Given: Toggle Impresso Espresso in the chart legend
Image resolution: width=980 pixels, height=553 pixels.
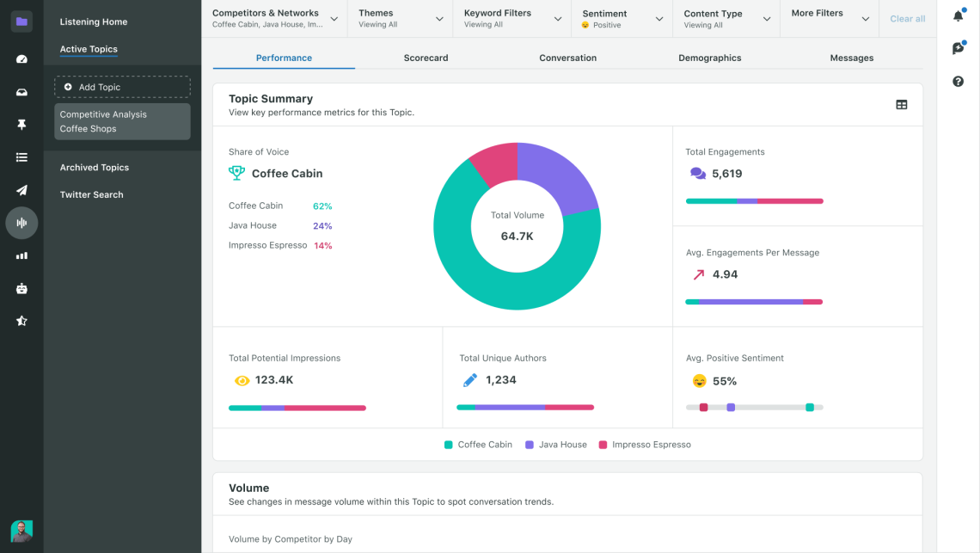Looking at the screenshot, I should (640, 445).
